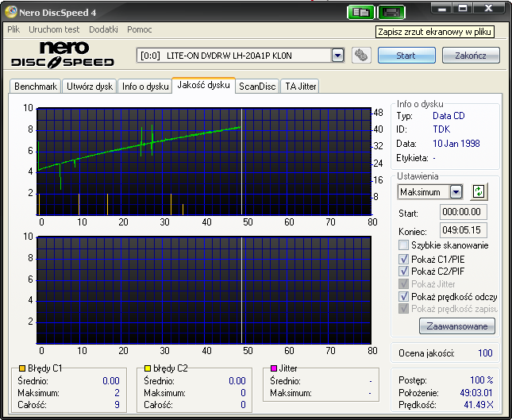Maximize the Nero DiscSpeed window
Image resolution: width=512 pixels, height=420 pixels.
point(463,9)
